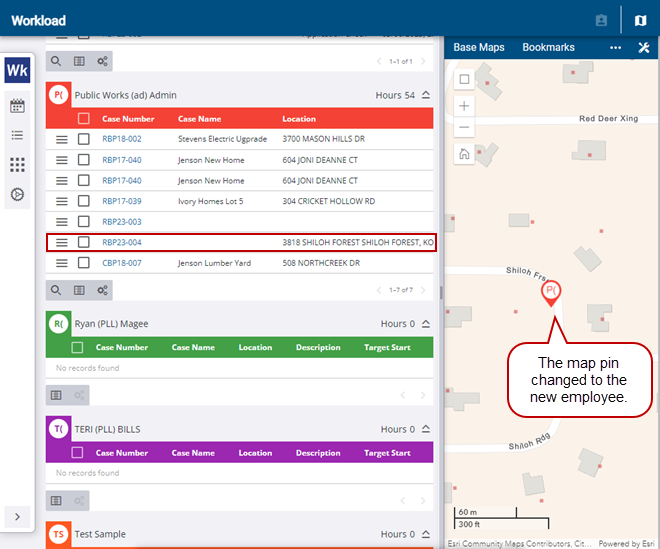The width and height of the screenshot is (660, 549).
Task: Check the RBP18-002 row checkbox
Action: coord(84,139)
